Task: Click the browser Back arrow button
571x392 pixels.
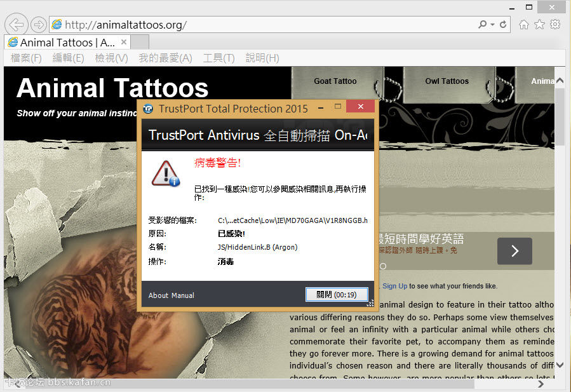Action: [17, 25]
